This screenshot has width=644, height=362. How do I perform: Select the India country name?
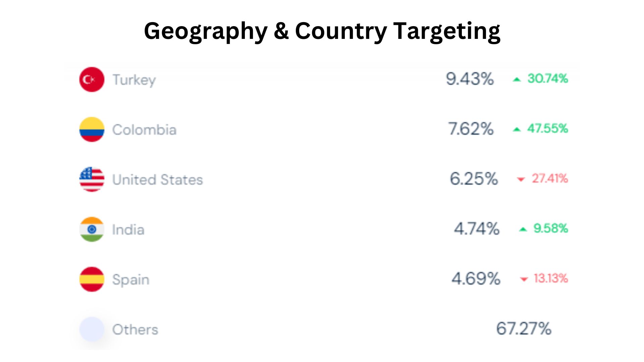point(128,230)
